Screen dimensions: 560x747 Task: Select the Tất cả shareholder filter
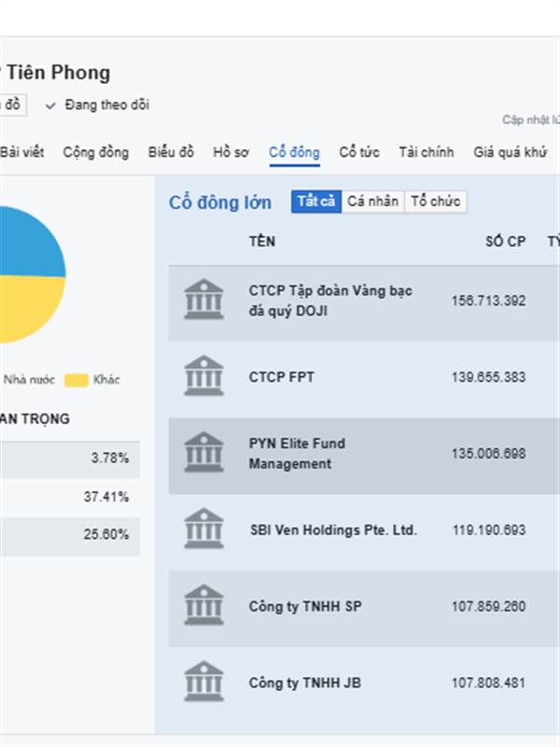tap(316, 202)
